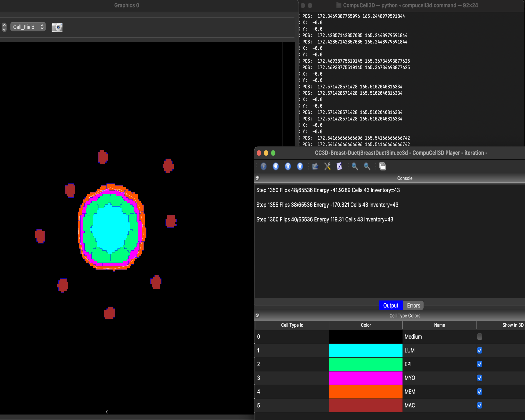Click the green EPI color swatch
Viewport: 525px width, 420px height.
point(366,364)
